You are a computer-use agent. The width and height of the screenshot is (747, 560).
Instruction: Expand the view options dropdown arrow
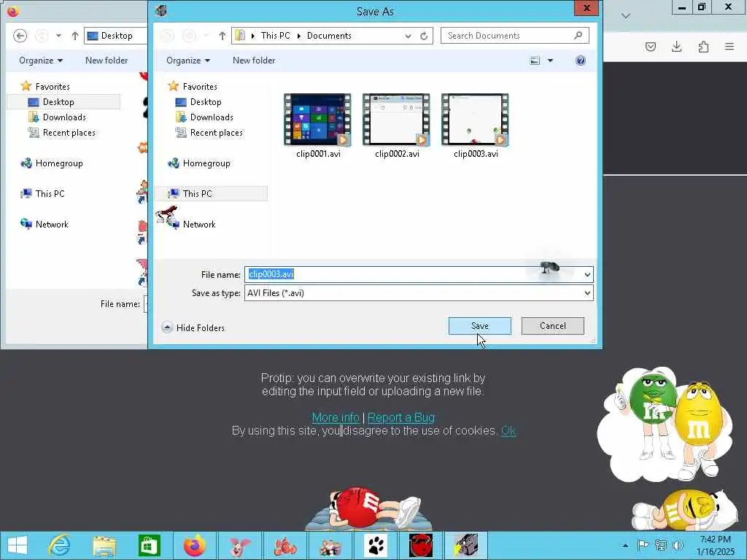550,61
